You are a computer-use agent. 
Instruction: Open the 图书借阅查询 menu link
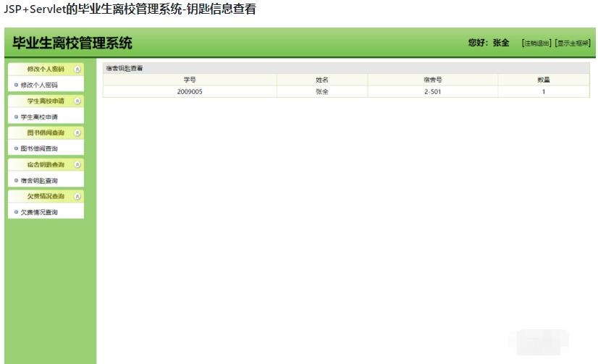(39, 148)
